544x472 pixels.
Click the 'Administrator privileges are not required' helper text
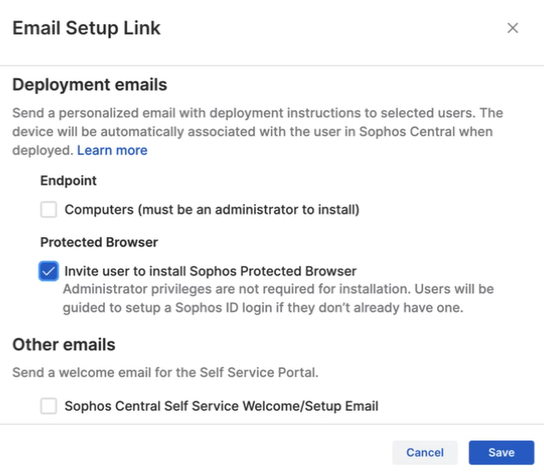(278, 289)
